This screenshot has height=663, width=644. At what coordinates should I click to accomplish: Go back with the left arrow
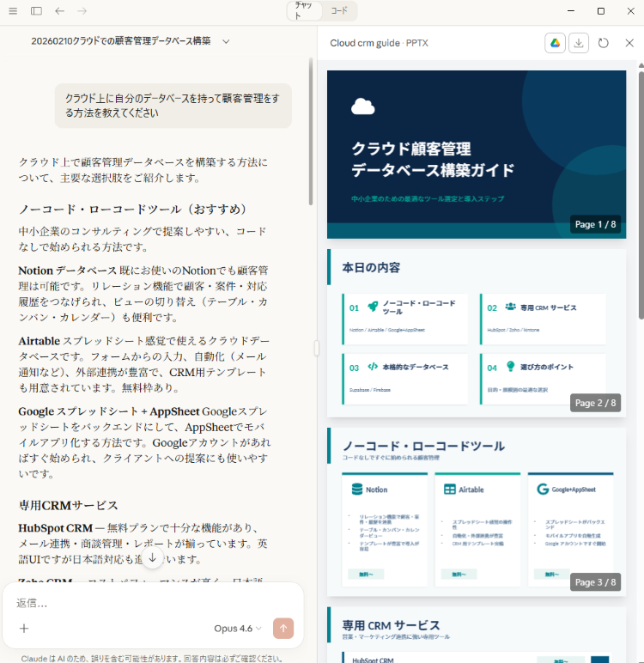coord(59,11)
